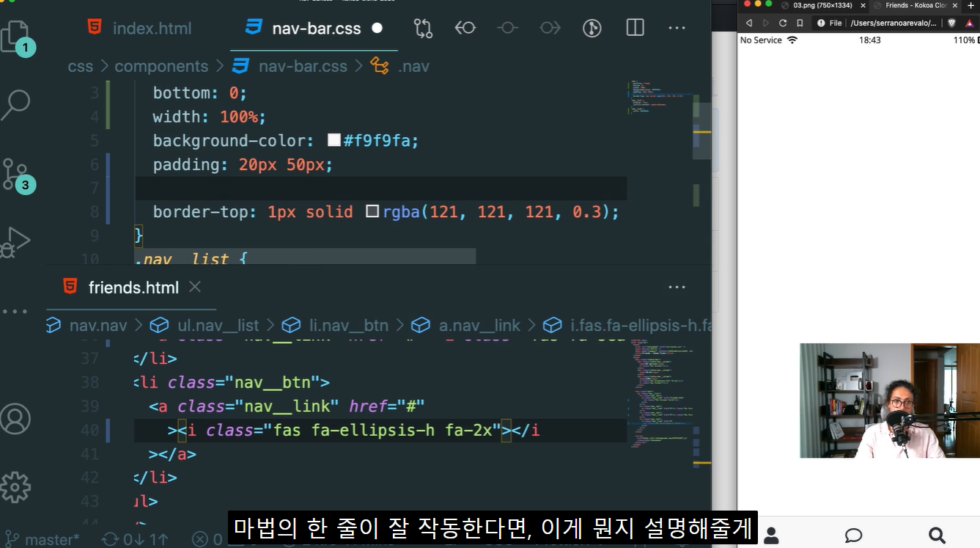
Task: Open the chats speech bubble in the page nav
Action: click(x=853, y=535)
